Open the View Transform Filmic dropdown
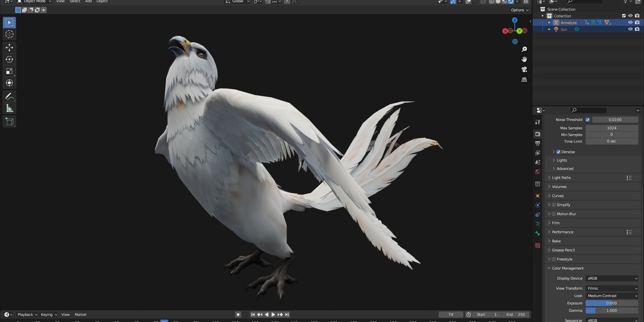The width and height of the screenshot is (644, 322). pos(612,288)
